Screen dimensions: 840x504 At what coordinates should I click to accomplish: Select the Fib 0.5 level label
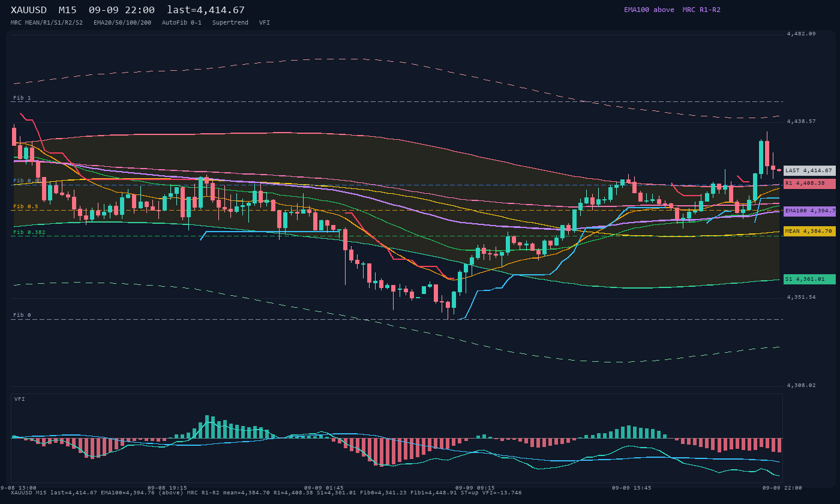pyautogui.click(x=26, y=206)
